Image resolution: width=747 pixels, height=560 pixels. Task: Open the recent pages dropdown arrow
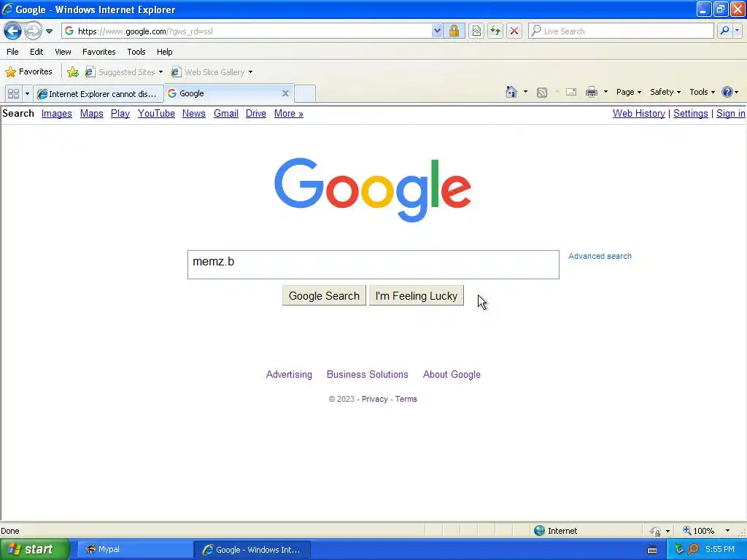(49, 31)
